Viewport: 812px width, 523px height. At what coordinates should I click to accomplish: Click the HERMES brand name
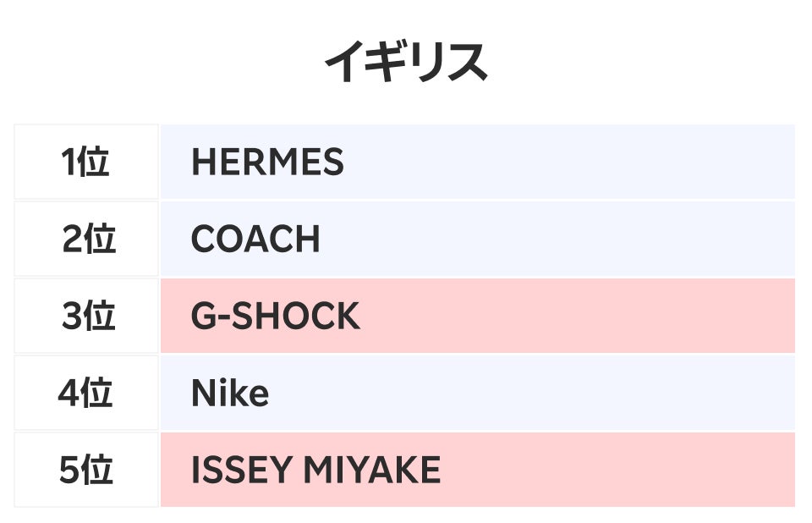click(267, 162)
